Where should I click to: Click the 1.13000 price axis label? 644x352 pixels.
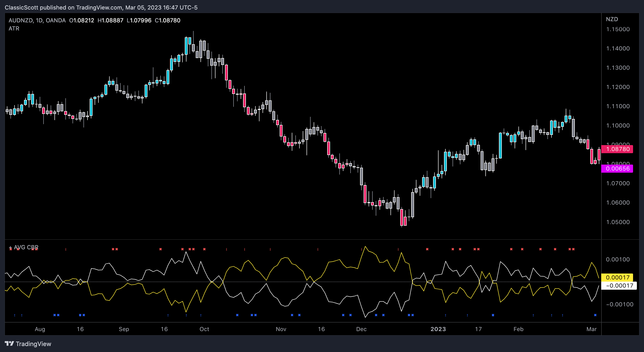pyautogui.click(x=618, y=68)
